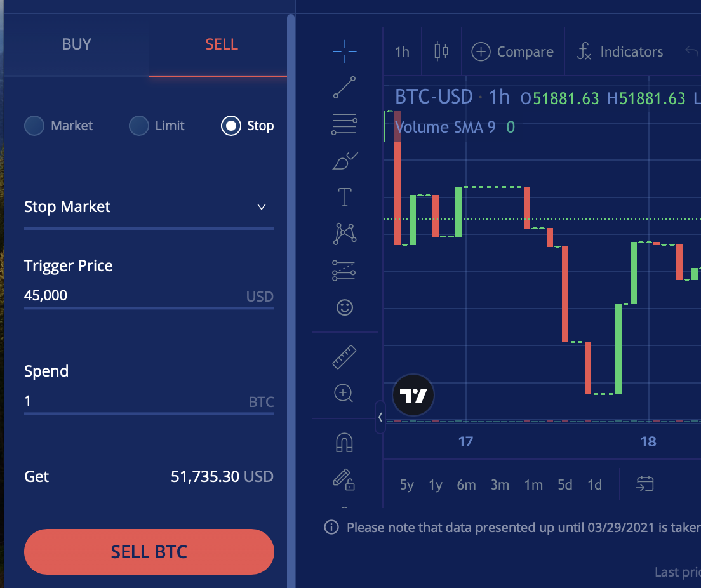701x588 pixels.
Task: Select the brush drawing tool
Action: [344, 161]
